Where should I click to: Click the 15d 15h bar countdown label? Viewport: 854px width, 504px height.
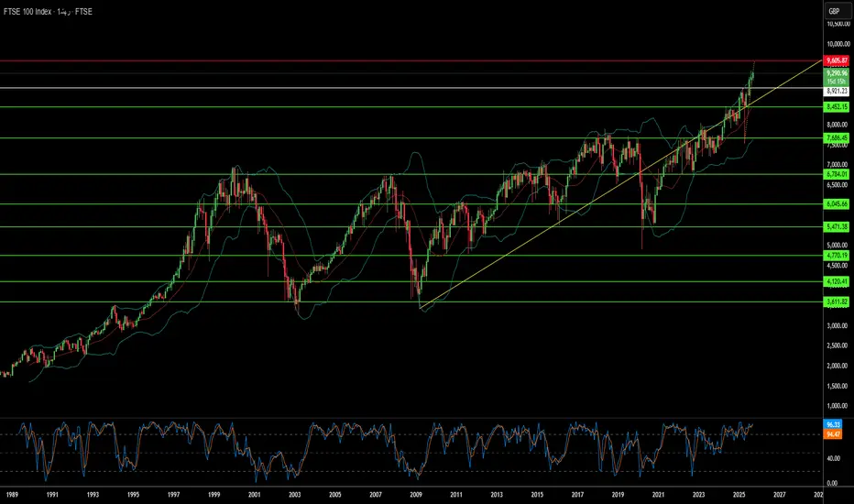[837, 82]
